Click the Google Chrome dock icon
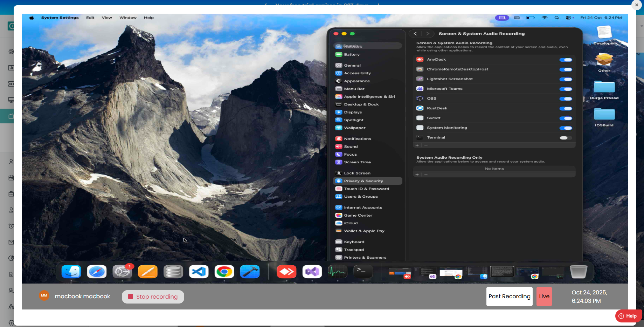Screen dimensions: 644x327 (x=224, y=272)
